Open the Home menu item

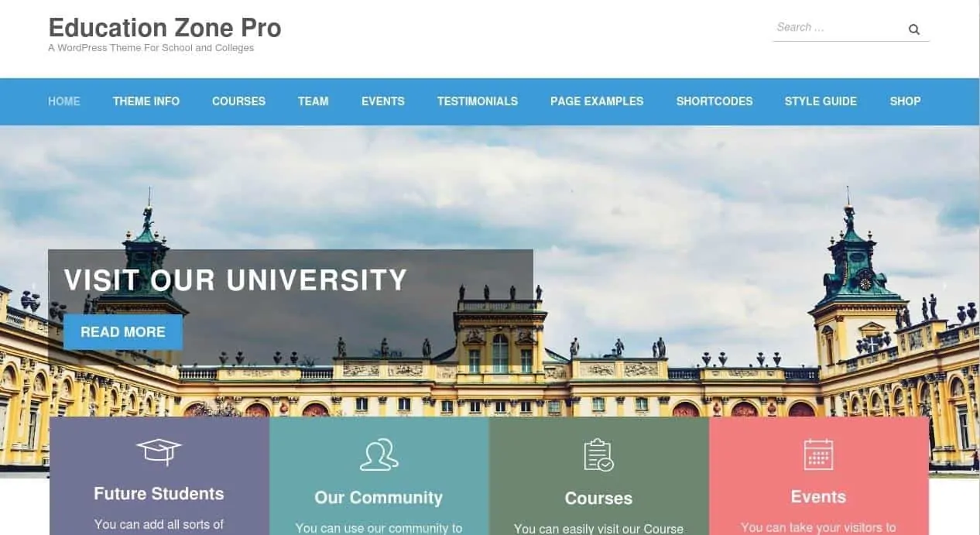coord(64,101)
